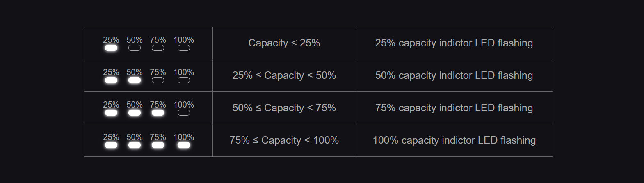Click the unlit 100% LED in third row
Screen dimensions: 644x183
point(184,113)
